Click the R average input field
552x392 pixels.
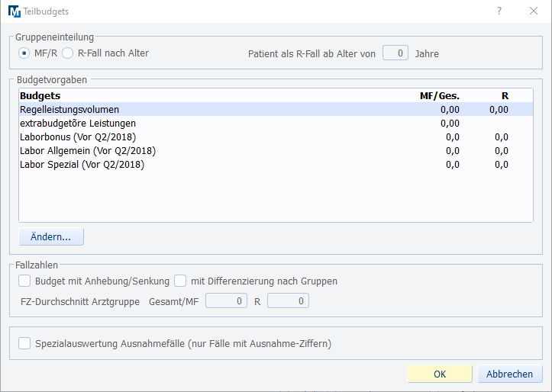click(288, 301)
